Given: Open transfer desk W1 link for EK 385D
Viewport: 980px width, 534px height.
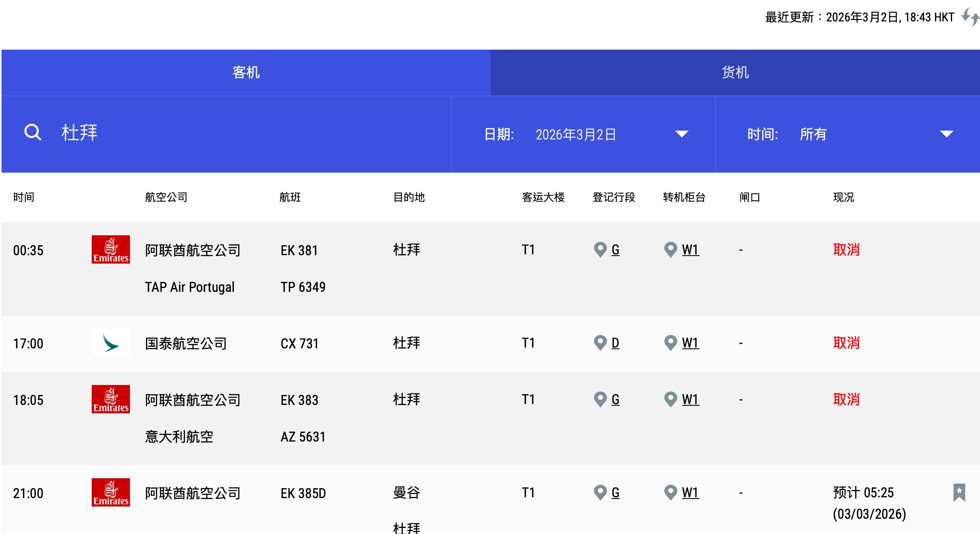Looking at the screenshot, I should click(690, 493).
